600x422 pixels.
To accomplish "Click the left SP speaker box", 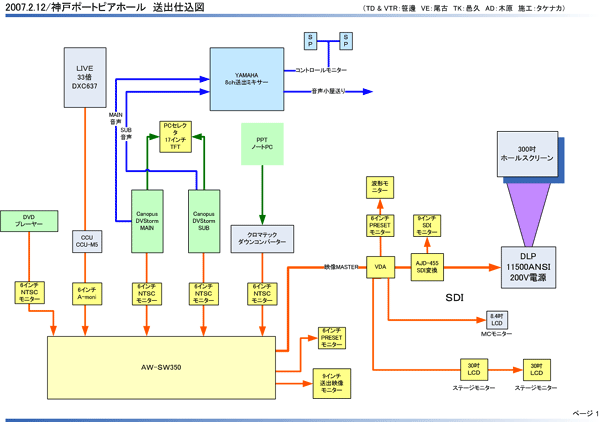I will [x=309, y=40].
